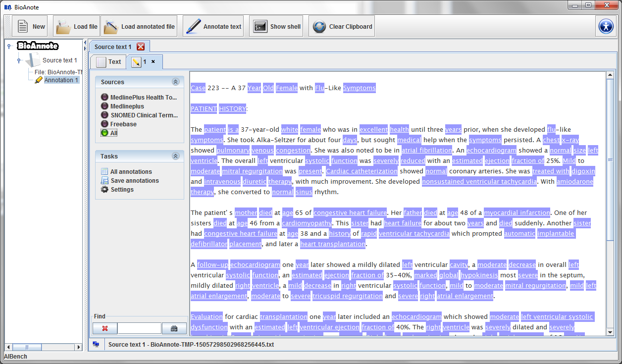The height and width of the screenshot is (364, 622).
Task: Switch to the Text tab
Action: (x=109, y=62)
